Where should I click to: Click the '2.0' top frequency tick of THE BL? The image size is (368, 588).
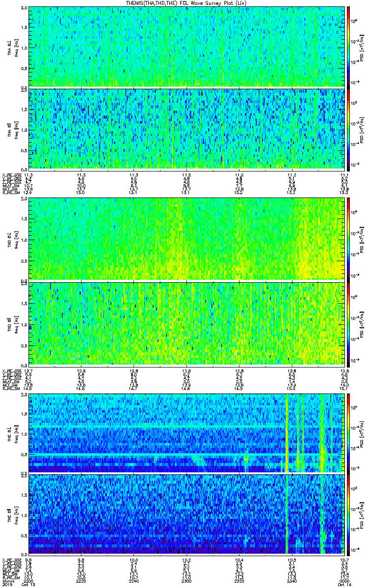(x=24, y=394)
